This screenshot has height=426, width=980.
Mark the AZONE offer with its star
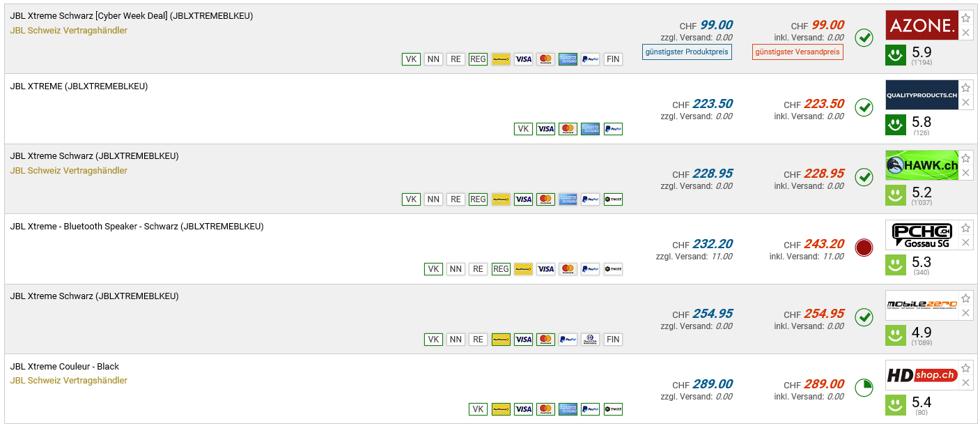(965, 19)
